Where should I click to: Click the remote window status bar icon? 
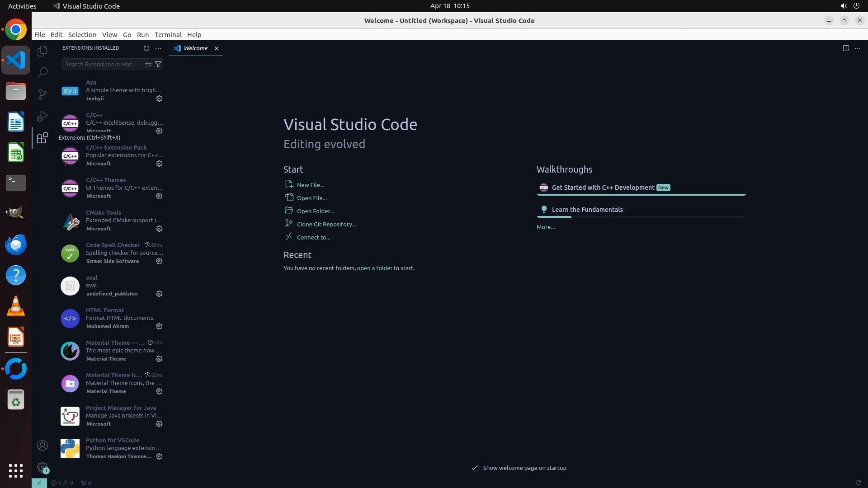pyautogui.click(x=39, y=483)
